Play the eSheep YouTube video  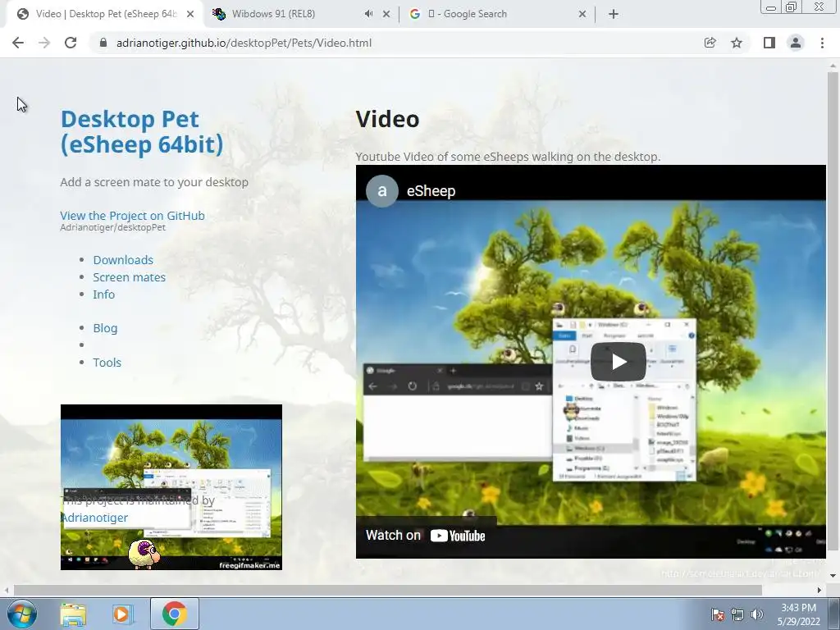click(619, 362)
